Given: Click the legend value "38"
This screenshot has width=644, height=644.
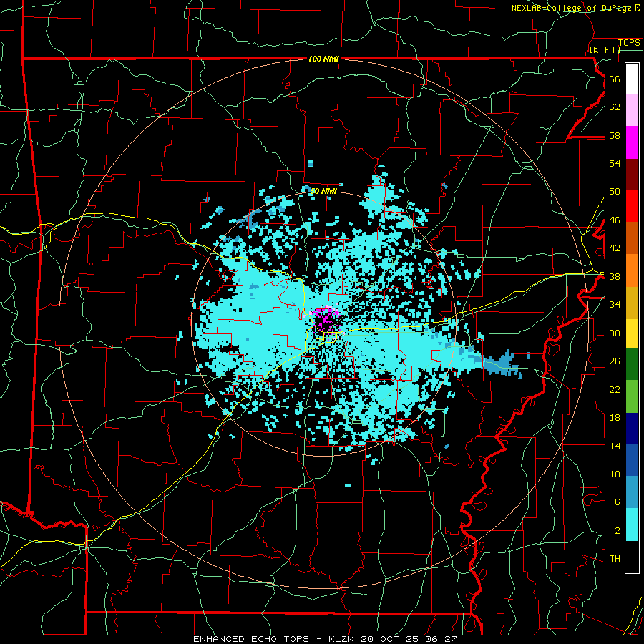Looking at the screenshot, I should coord(615,276).
